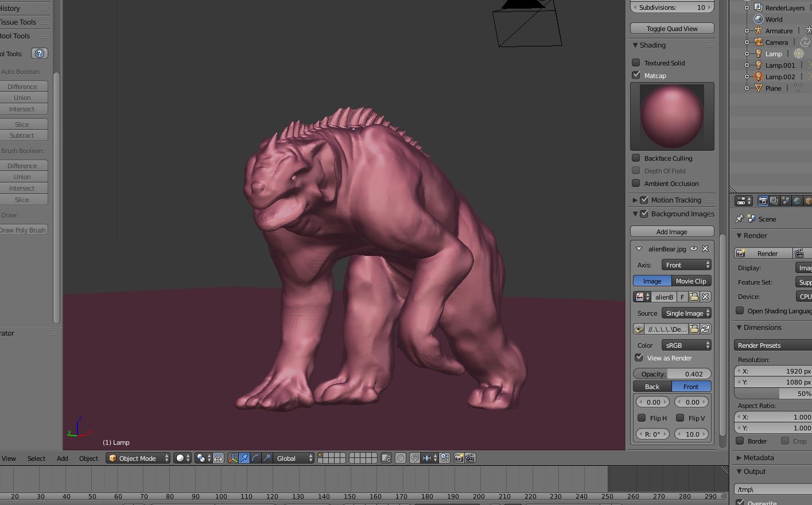
Task: Open file browser for alienB image datablock
Action: 694,297
